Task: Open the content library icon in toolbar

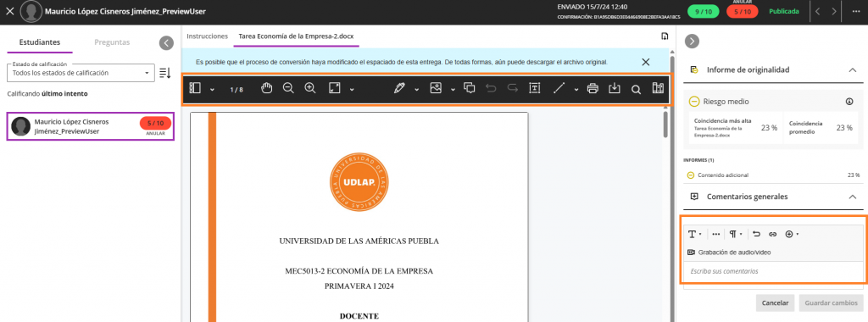Action: [x=658, y=88]
